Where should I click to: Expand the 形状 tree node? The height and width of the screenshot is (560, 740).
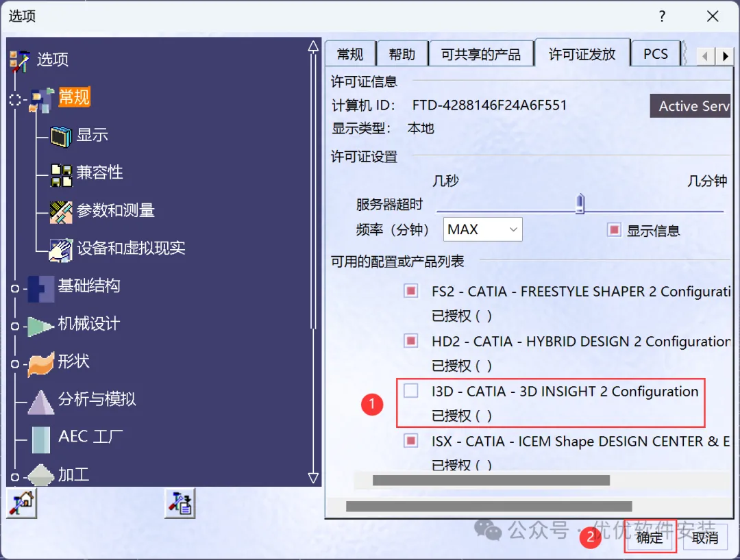(15, 364)
